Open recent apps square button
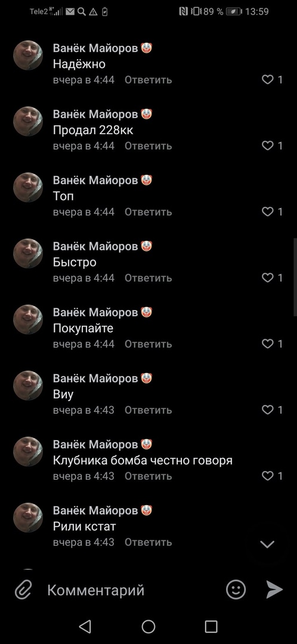This screenshot has width=297, height=644. click(x=211, y=626)
